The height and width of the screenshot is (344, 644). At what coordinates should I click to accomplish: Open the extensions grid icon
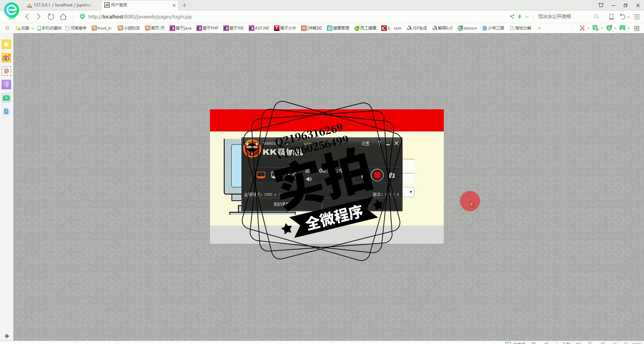pyautogui.click(x=637, y=28)
